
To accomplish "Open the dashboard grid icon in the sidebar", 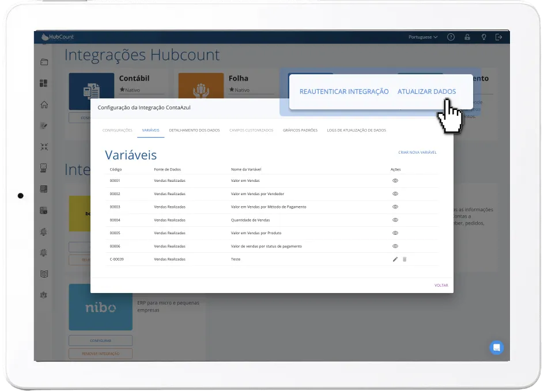I will click(44, 83).
